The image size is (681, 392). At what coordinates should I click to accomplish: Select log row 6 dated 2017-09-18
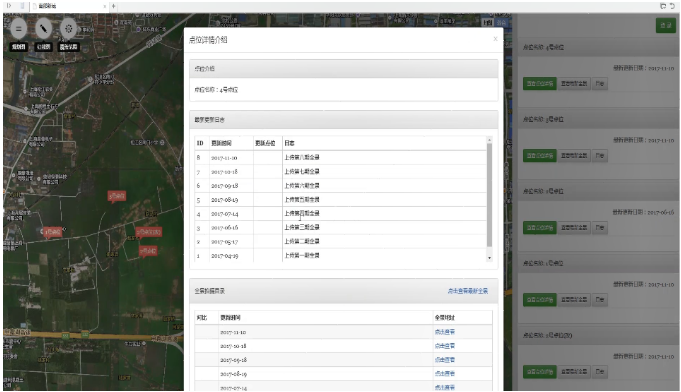coord(341,185)
